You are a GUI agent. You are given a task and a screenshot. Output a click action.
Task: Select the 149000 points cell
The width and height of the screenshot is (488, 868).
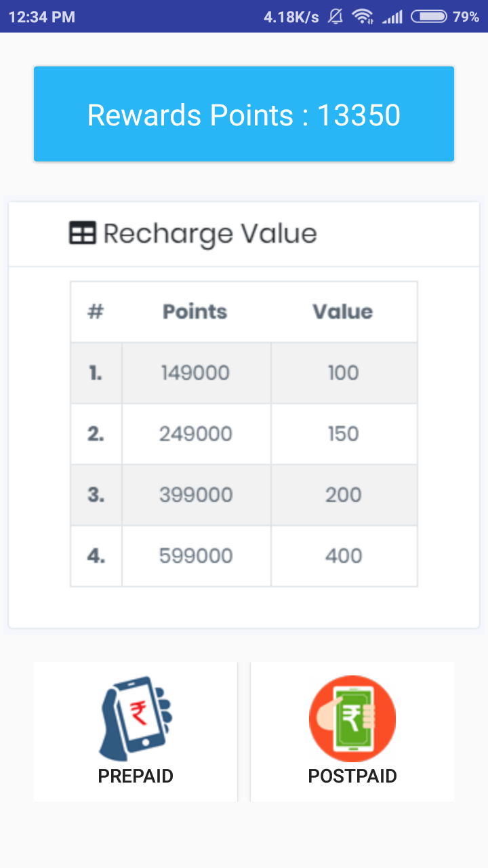click(x=196, y=373)
